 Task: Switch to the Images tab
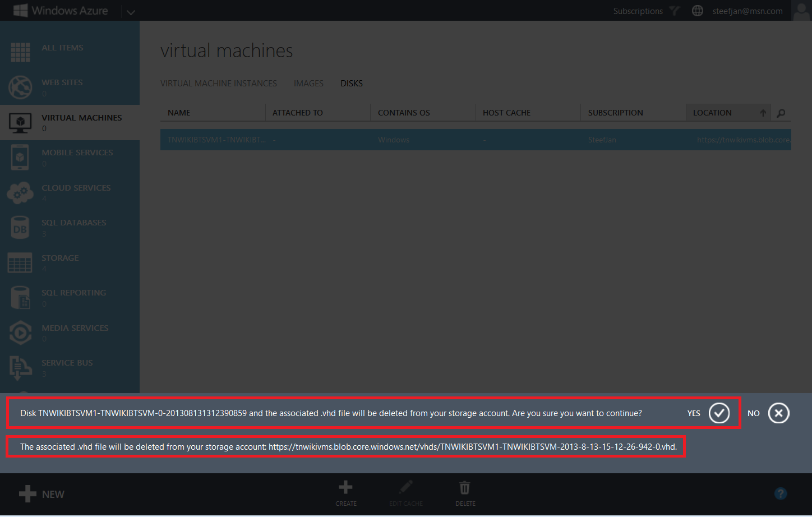coord(308,84)
